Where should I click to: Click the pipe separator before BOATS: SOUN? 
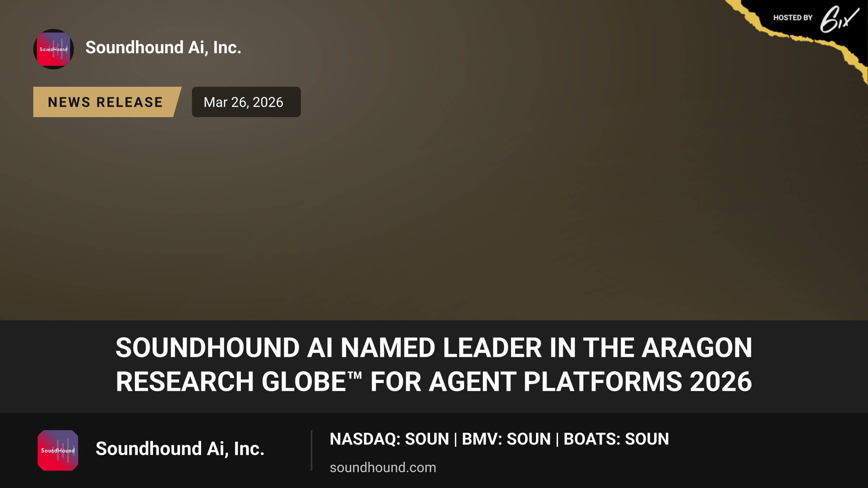[x=557, y=439]
